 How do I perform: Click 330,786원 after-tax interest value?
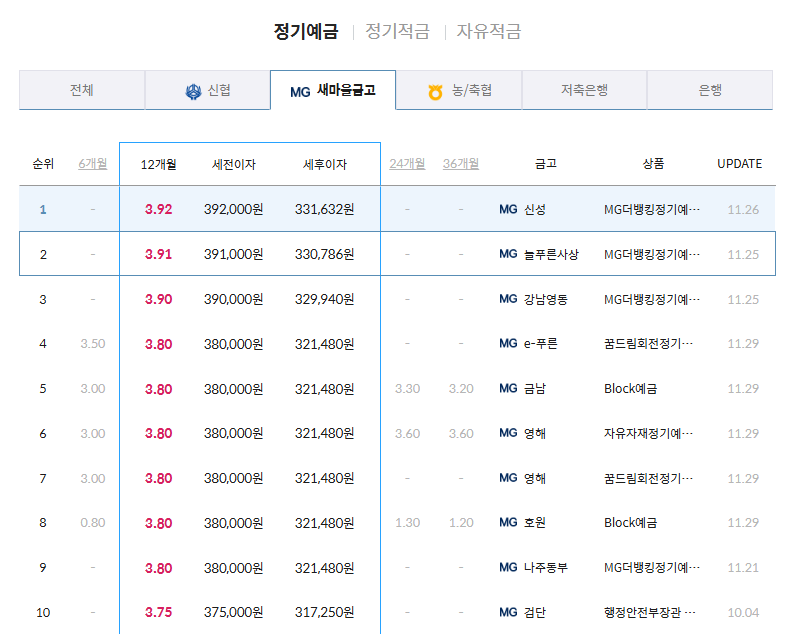[x=325, y=254]
